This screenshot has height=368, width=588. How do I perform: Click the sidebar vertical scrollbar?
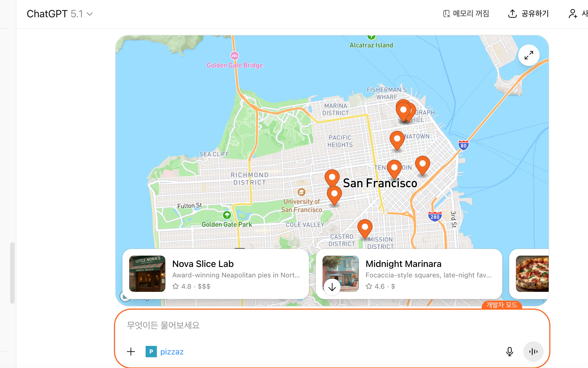[x=12, y=273]
